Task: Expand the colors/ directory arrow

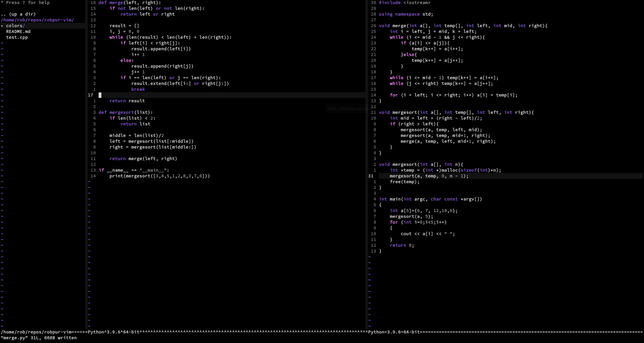Action: (2, 26)
